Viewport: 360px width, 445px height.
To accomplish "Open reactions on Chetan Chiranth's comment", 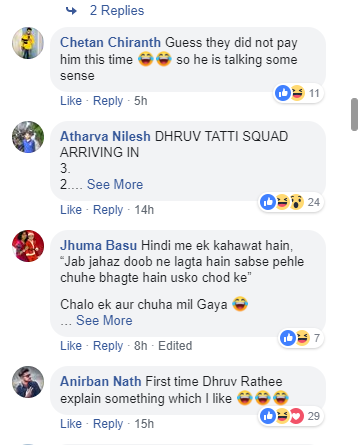I will (298, 93).
